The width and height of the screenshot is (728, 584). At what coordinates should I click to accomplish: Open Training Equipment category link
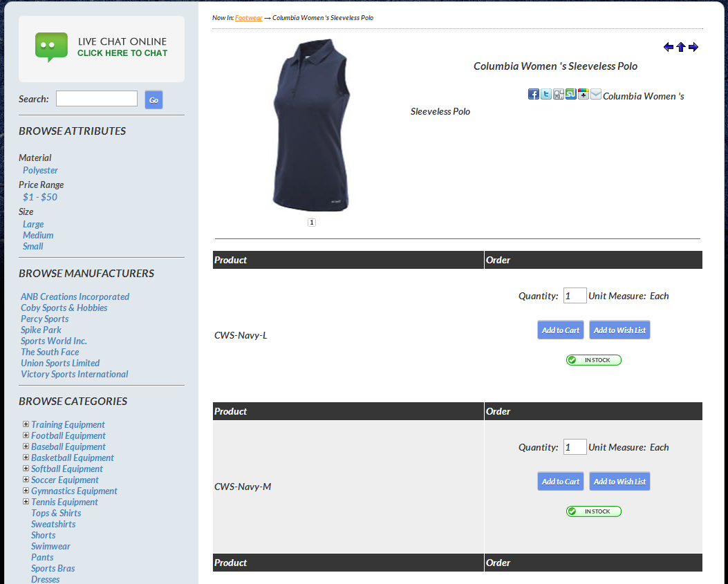68,425
